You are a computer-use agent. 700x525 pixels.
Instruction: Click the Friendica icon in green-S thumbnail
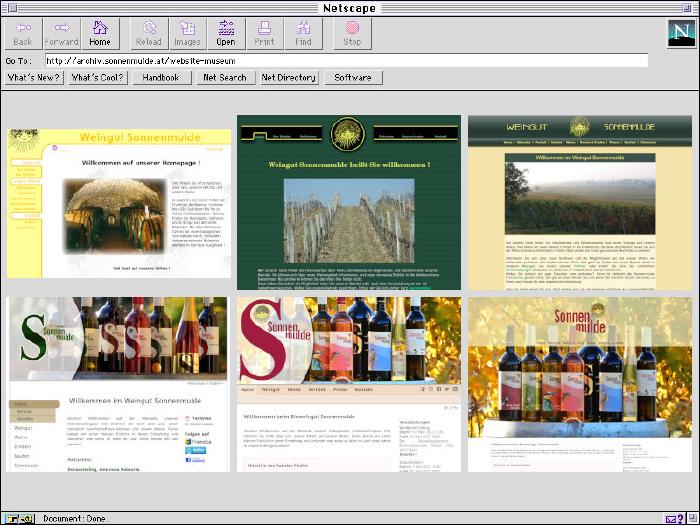[188, 442]
